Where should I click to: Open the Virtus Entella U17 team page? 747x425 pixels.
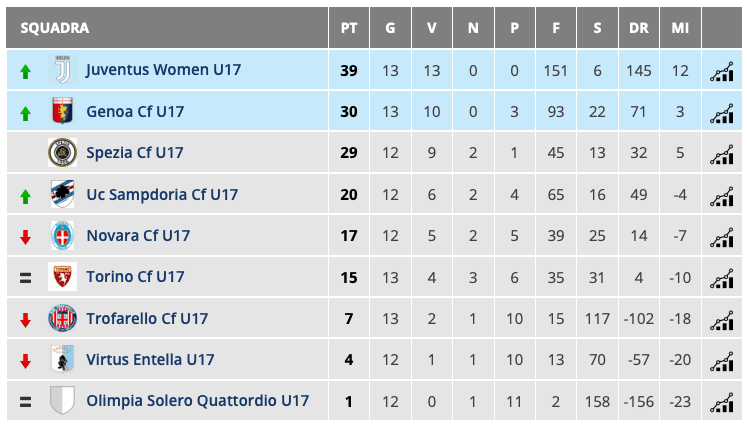pyautogui.click(x=150, y=360)
